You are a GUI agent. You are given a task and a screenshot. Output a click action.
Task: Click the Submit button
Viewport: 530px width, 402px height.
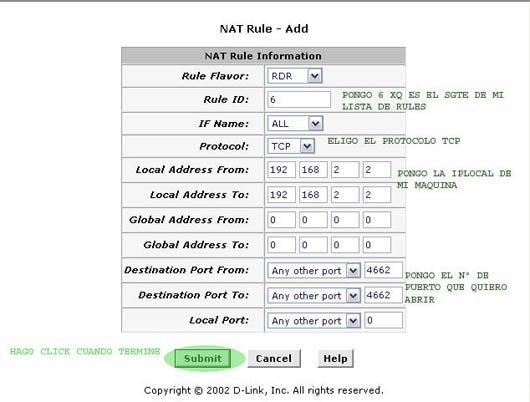[x=203, y=358]
